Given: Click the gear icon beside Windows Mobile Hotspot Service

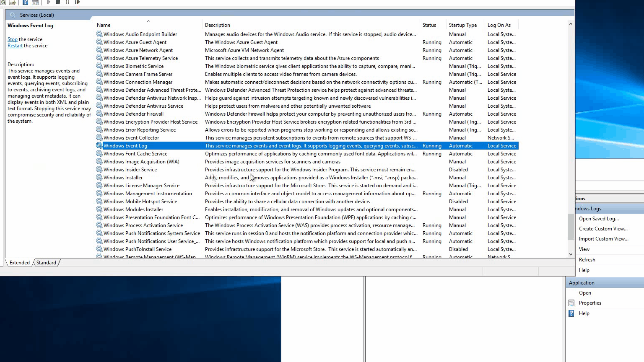Looking at the screenshot, I should (99, 201).
